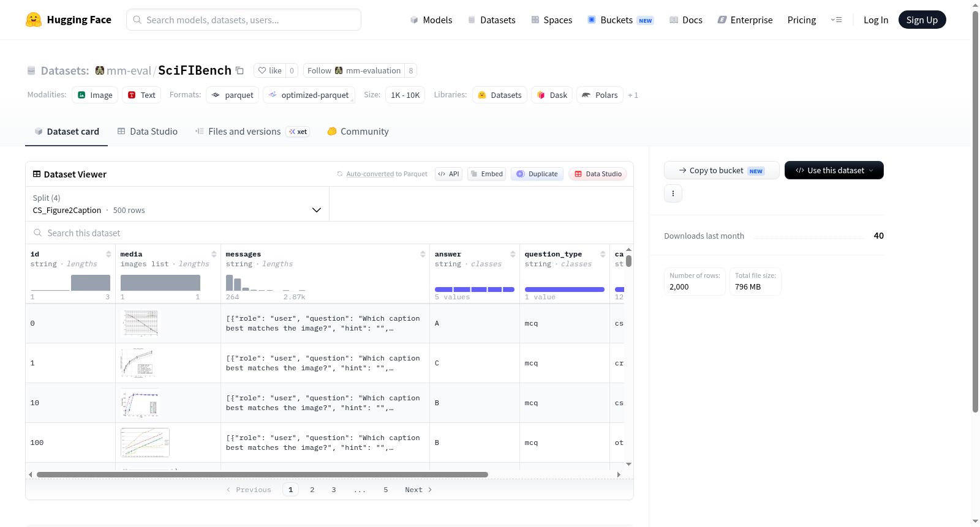This screenshot has width=980, height=527.
Task: Open Buckets in the top navigation
Action: (x=620, y=20)
